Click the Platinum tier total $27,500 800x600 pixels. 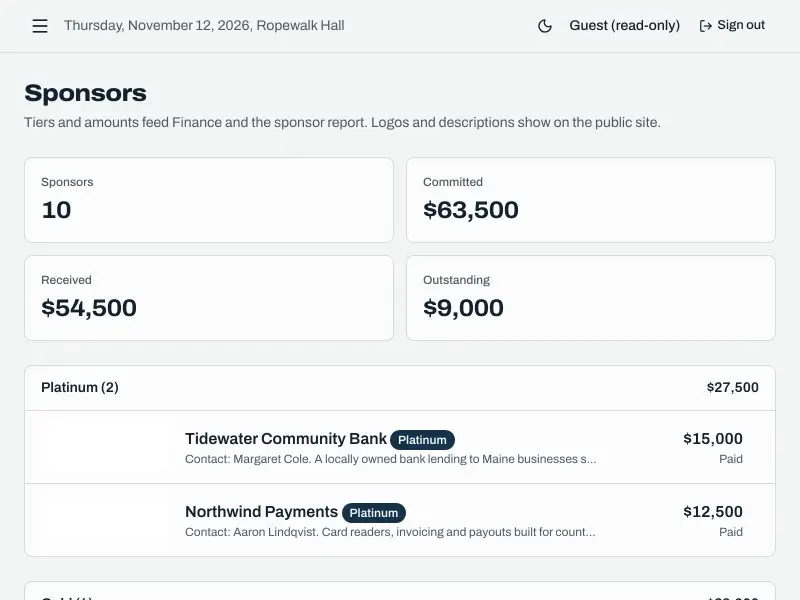coord(732,388)
